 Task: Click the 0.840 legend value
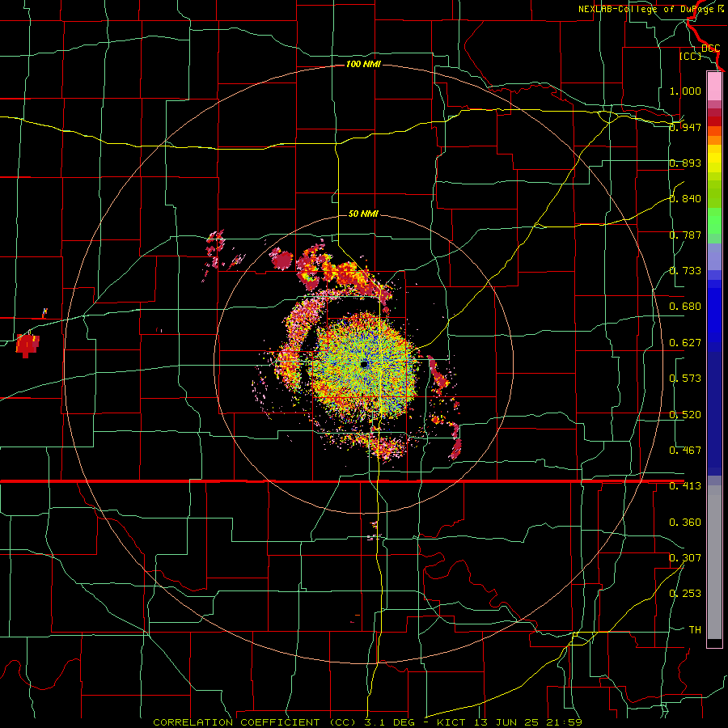tap(685, 199)
